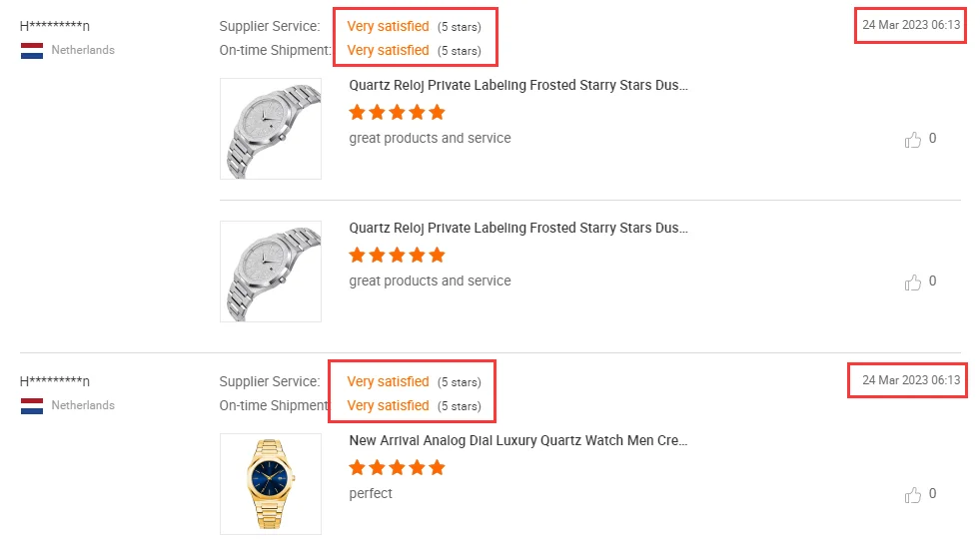Viewport: 980px width, 556px height.
Task: Click the "perfect" review comment text
Action: pos(371,494)
